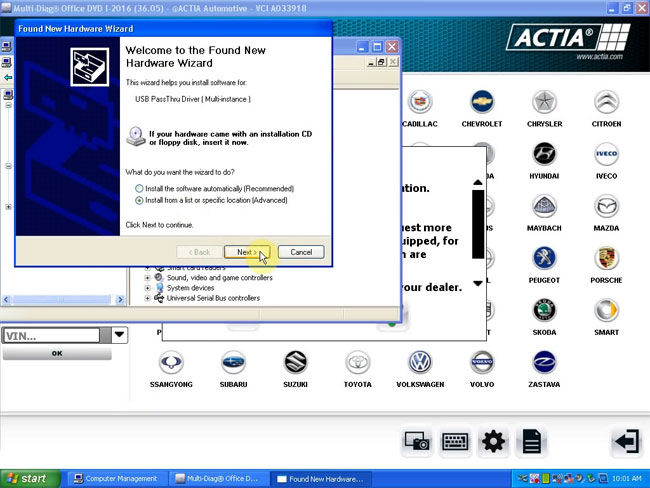This screenshot has width=650, height=488.
Task: Show the virtual keyboard
Action: tap(455, 441)
